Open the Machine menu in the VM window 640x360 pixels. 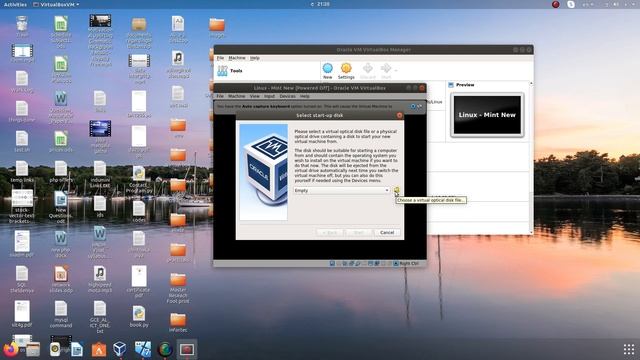[236, 96]
